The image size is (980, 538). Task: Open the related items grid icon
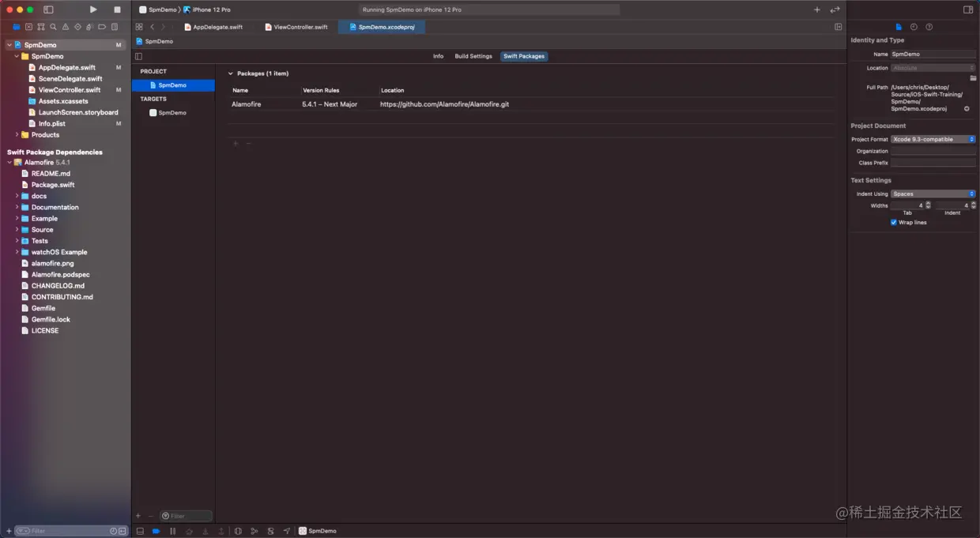139,27
